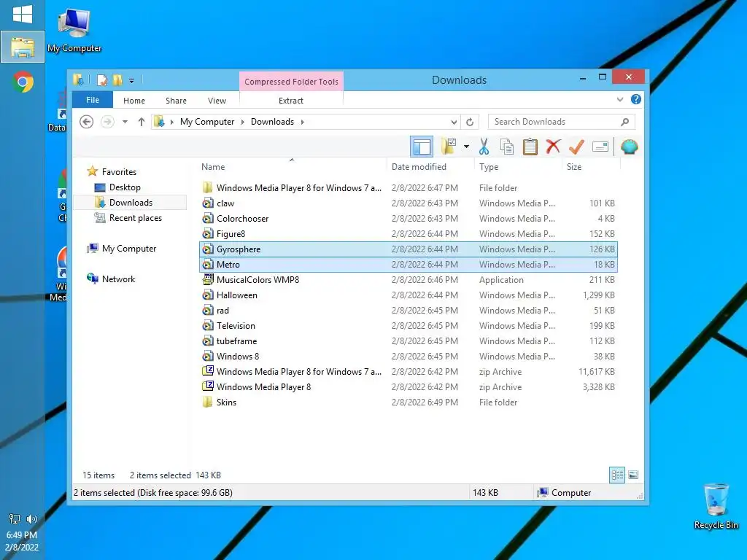Click the Back navigation arrow
Screen dimensions: 747x560
pyautogui.click(x=86, y=122)
